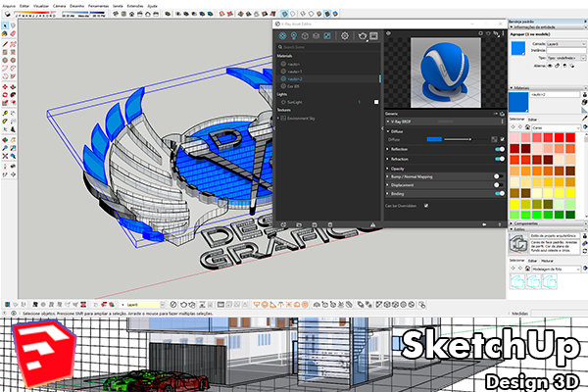
Task: Open the Visualizar menu
Action: click(41, 6)
